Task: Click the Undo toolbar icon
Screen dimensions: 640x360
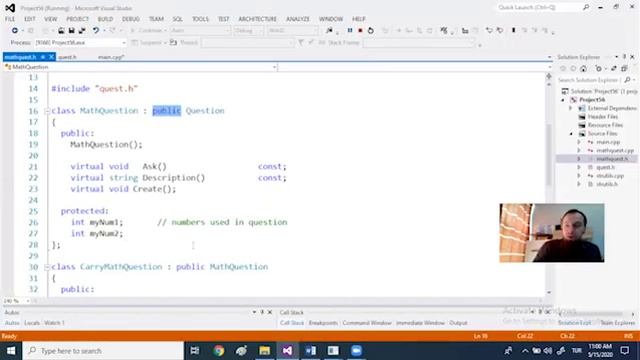Action: (x=96, y=31)
